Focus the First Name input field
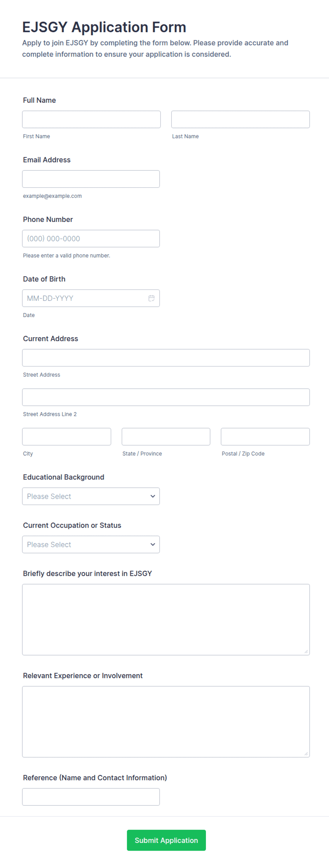Image resolution: width=329 pixels, height=868 pixels. tap(91, 119)
